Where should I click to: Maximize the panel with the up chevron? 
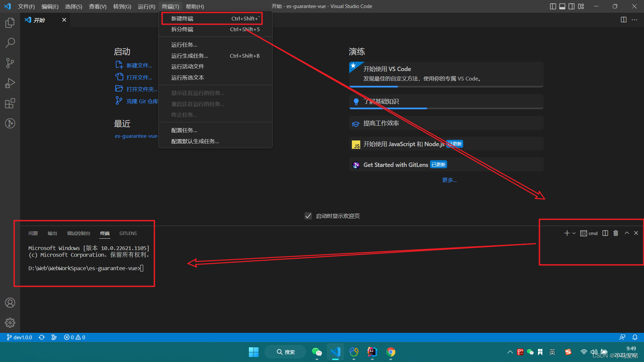[x=627, y=233]
